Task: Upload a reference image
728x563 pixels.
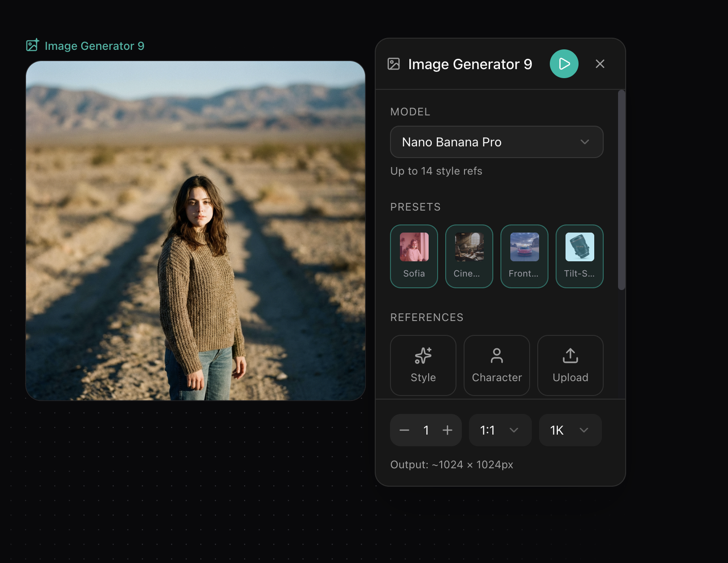Action: click(x=570, y=365)
